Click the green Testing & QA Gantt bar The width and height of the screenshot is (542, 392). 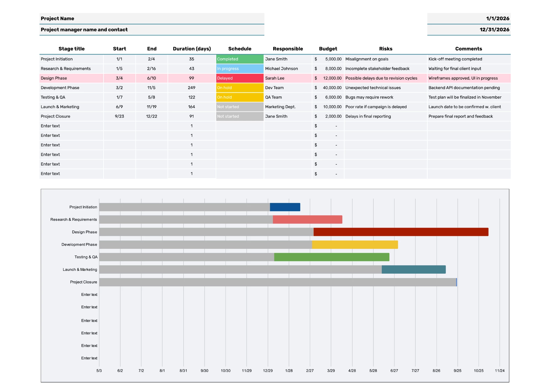[332, 257]
